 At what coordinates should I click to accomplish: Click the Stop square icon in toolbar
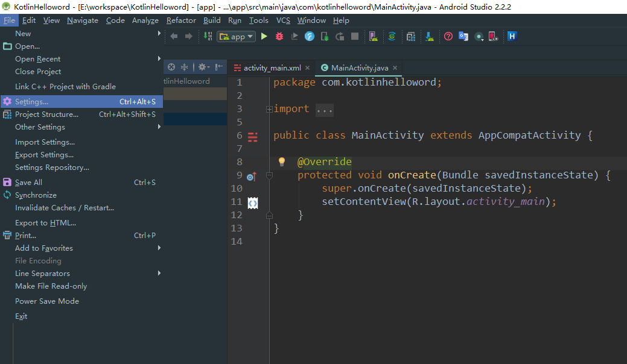click(355, 36)
